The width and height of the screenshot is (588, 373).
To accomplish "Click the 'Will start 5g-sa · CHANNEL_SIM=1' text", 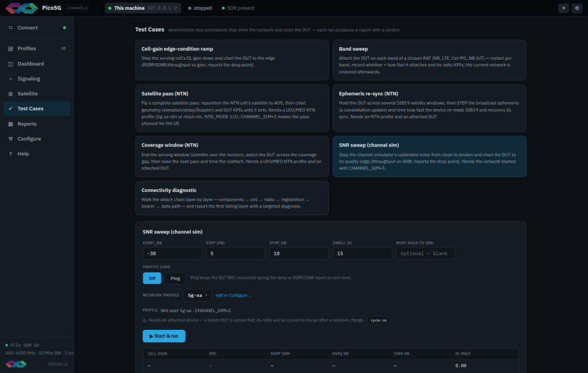I will coord(196,311).
